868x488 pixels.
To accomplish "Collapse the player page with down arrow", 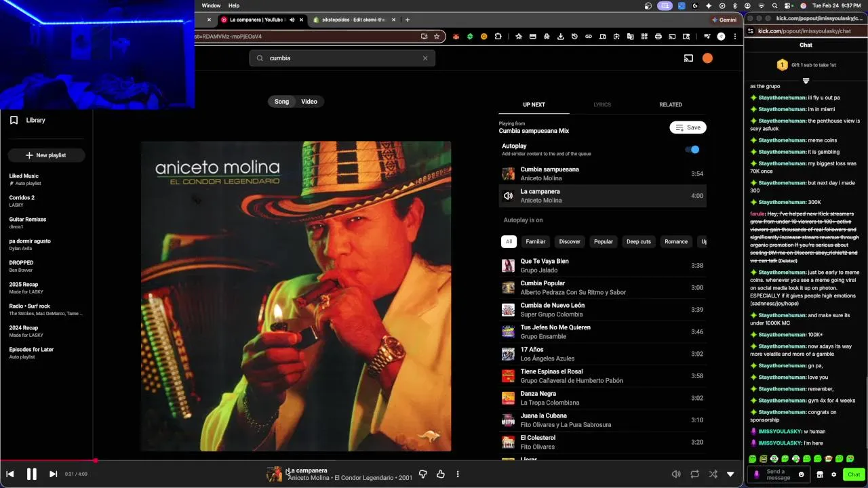I will 730,474.
